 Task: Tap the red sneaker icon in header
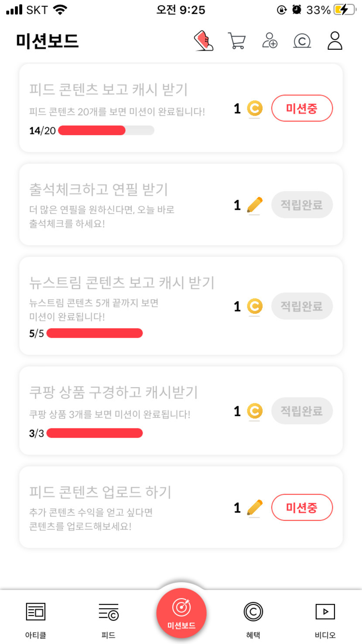click(x=204, y=41)
